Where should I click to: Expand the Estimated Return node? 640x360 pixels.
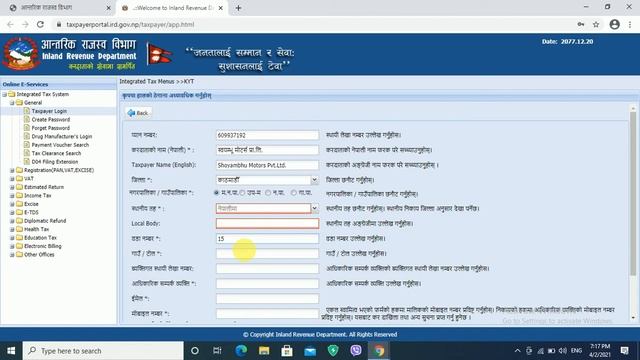point(12,187)
